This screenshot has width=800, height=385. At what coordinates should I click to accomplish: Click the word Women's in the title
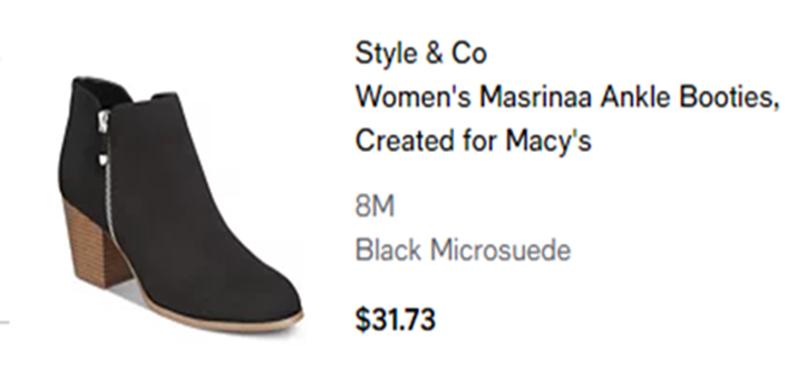pos(413,97)
